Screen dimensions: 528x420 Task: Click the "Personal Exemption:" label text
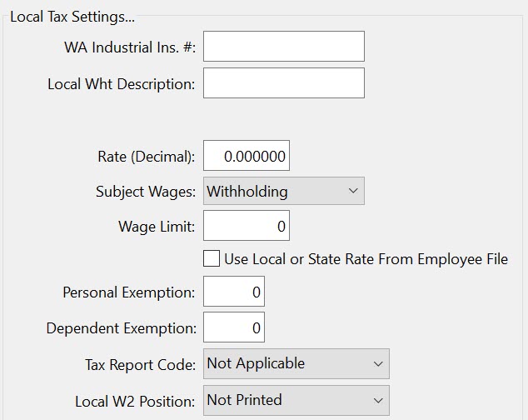pyautogui.click(x=128, y=293)
